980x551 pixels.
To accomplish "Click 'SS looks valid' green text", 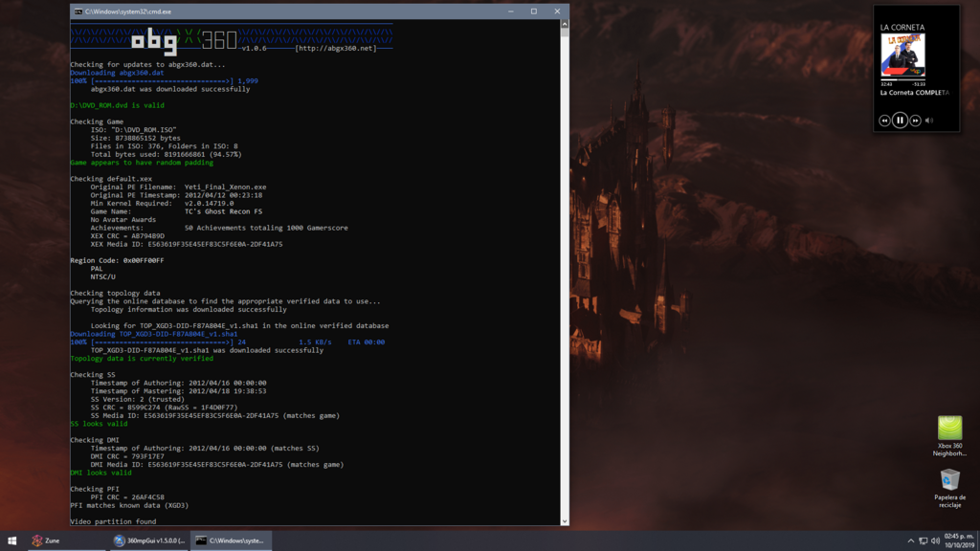I will pyautogui.click(x=99, y=424).
